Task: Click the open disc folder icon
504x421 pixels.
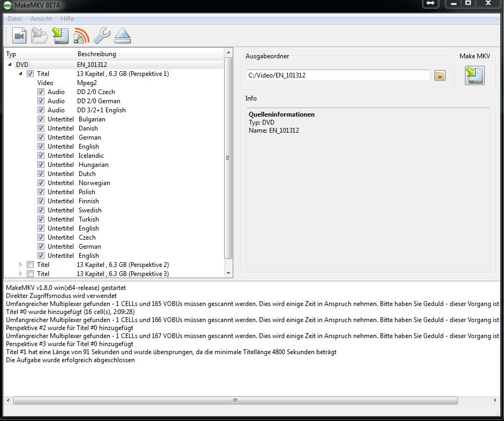Action: pos(40,36)
